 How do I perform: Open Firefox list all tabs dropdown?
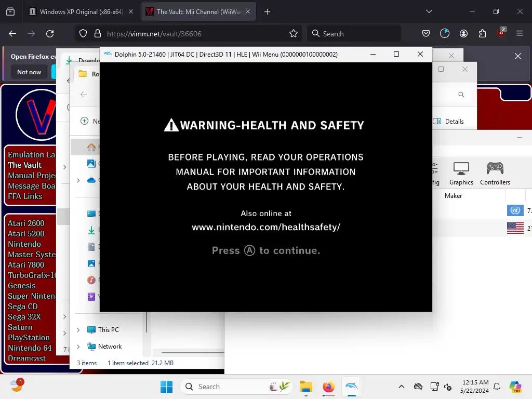tap(429, 11)
